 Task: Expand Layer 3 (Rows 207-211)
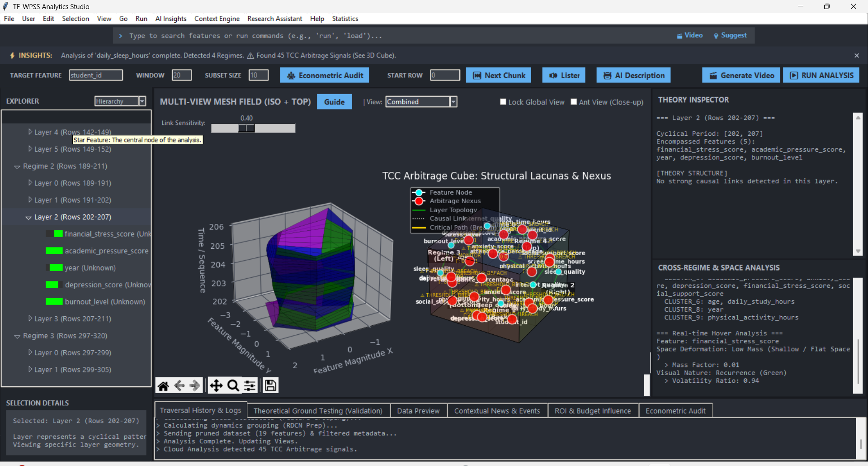pos(30,319)
